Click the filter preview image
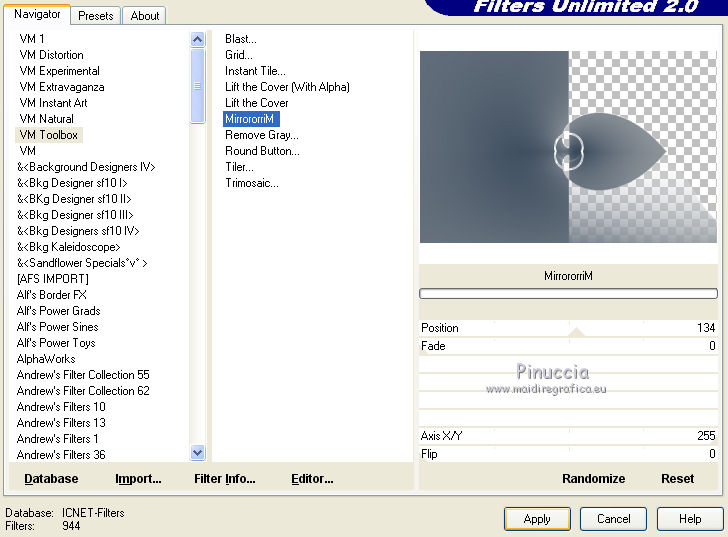728x537 pixels. (568, 147)
